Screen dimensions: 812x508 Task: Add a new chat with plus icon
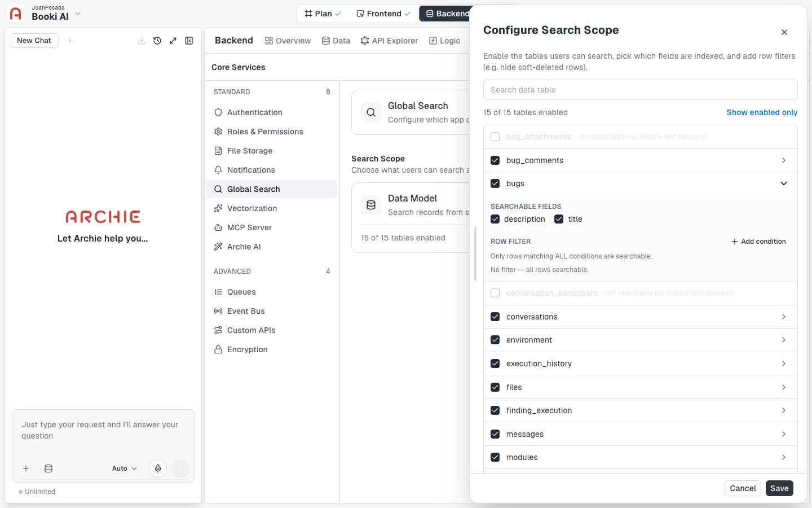(x=70, y=41)
